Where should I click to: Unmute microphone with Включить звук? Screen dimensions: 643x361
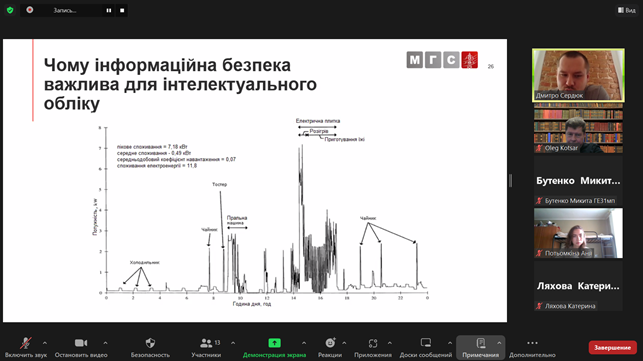(26, 347)
